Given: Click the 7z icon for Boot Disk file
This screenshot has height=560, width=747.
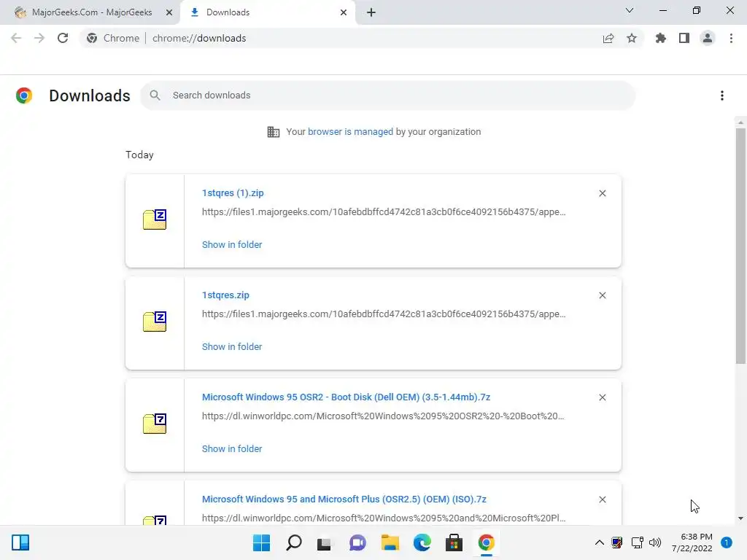Looking at the screenshot, I should coord(155,424).
